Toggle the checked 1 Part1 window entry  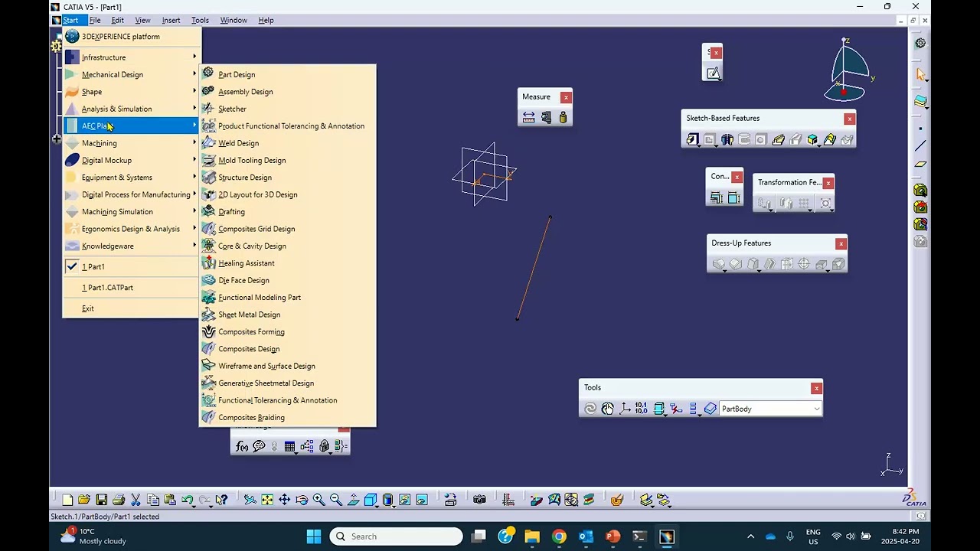pyautogui.click(x=130, y=266)
